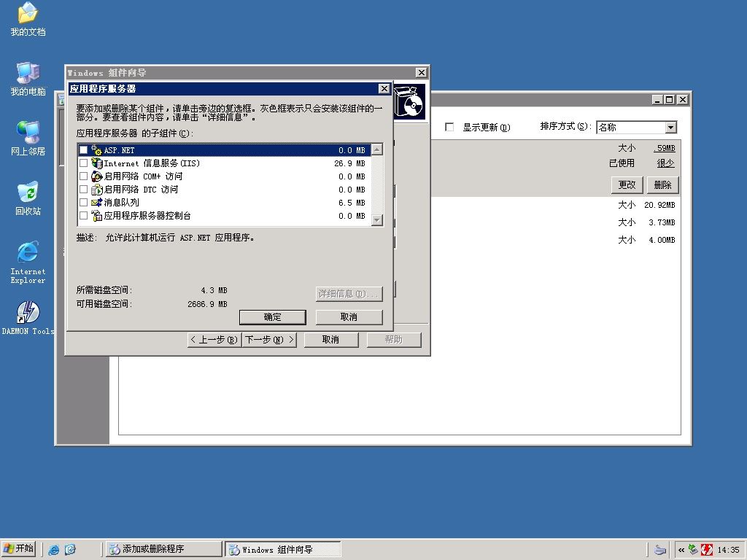This screenshot has height=560, width=747.
Task: Check the 消息队列 checkbox
Action: (83, 203)
